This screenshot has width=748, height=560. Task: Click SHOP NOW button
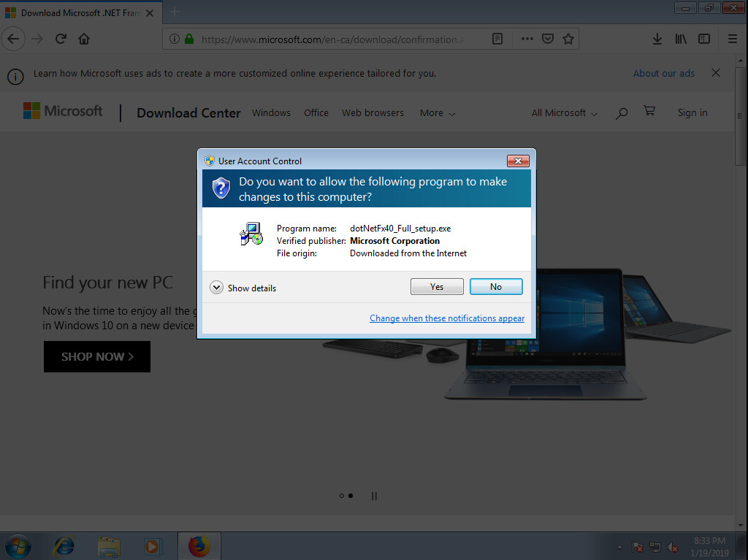[x=97, y=356]
